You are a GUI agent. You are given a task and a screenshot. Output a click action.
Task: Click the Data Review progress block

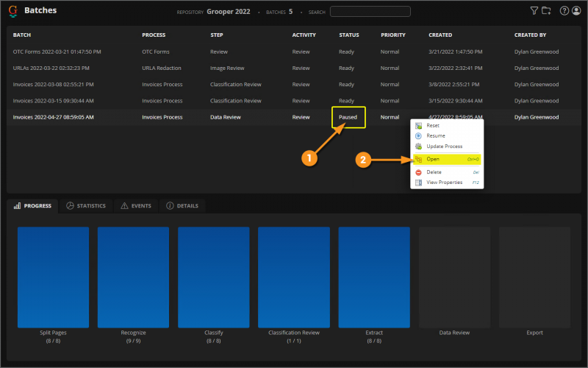(x=454, y=277)
